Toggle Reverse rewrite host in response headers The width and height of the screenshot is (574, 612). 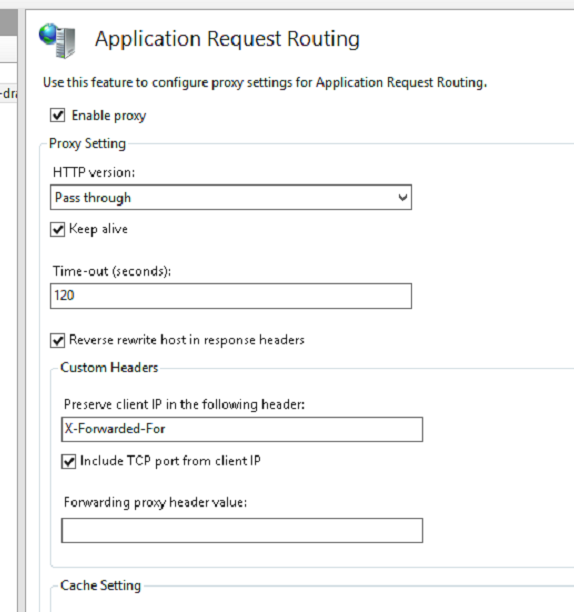pos(58,340)
